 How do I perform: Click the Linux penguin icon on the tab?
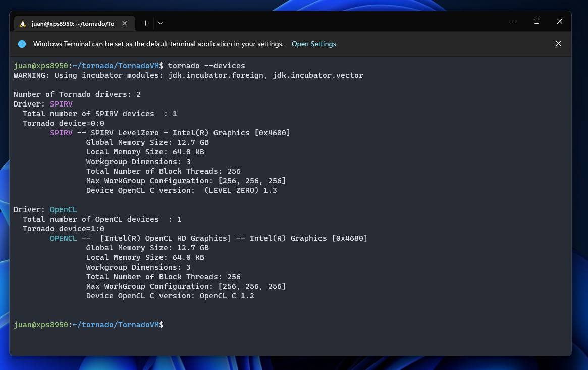[x=23, y=24]
